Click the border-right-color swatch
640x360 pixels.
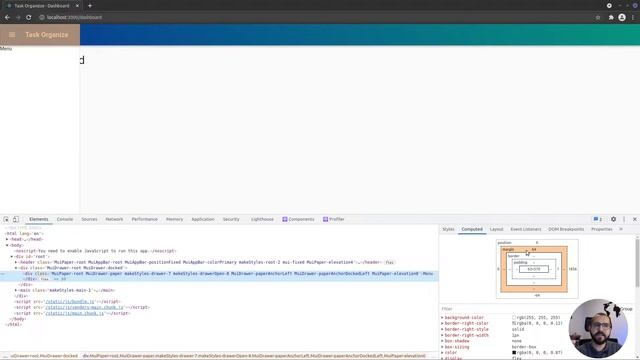coord(514,323)
